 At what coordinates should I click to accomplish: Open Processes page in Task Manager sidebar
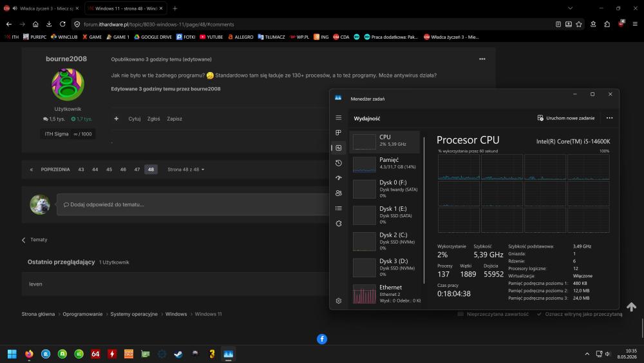tap(339, 133)
